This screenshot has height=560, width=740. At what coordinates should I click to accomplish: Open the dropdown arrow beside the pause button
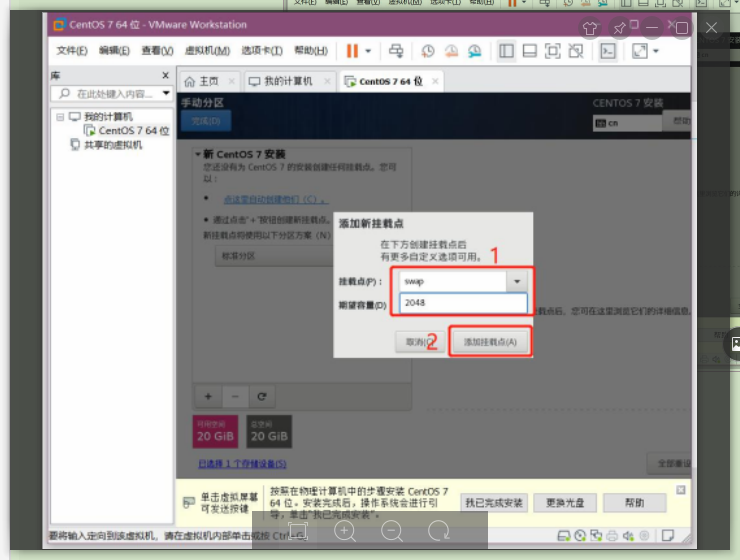click(368, 51)
